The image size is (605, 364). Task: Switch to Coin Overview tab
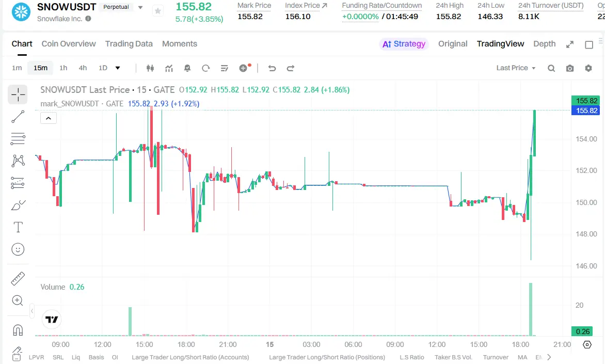tap(69, 43)
